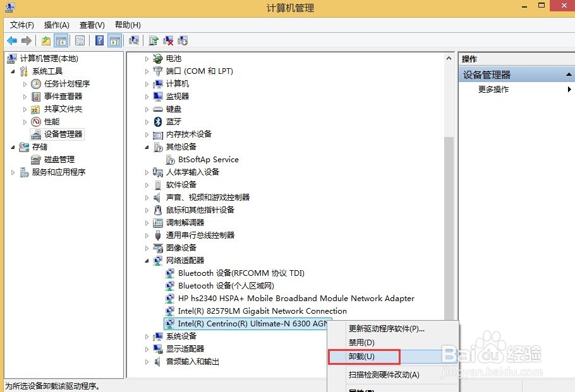Click the Back arrow toolbar icon

point(12,40)
